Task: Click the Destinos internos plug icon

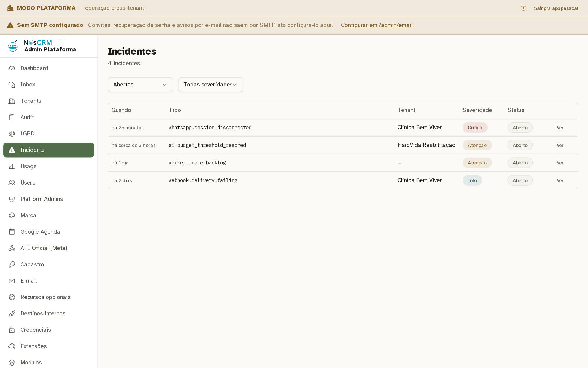Action: [x=12, y=313]
